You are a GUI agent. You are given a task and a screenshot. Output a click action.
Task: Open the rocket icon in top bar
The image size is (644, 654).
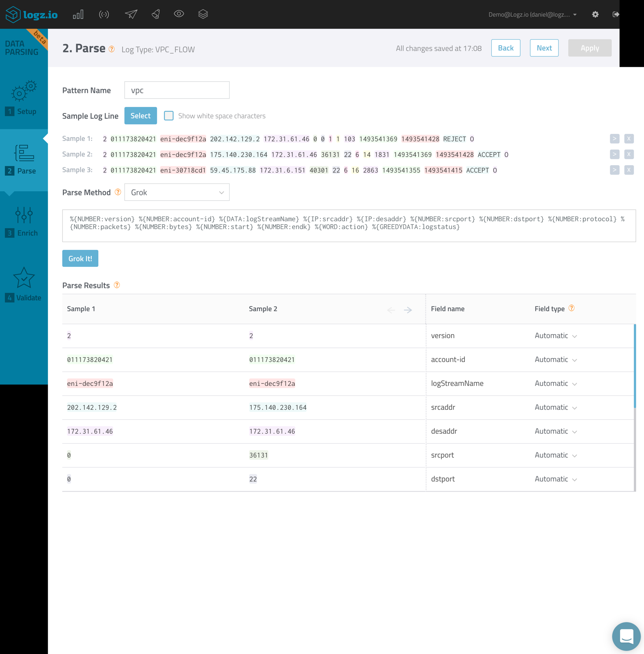(156, 14)
